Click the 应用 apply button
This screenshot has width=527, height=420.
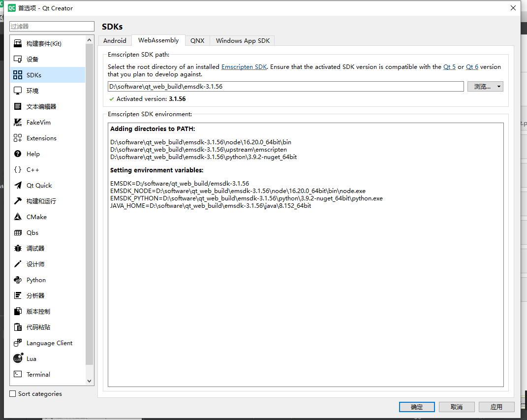pyautogui.click(x=496, y=407)
